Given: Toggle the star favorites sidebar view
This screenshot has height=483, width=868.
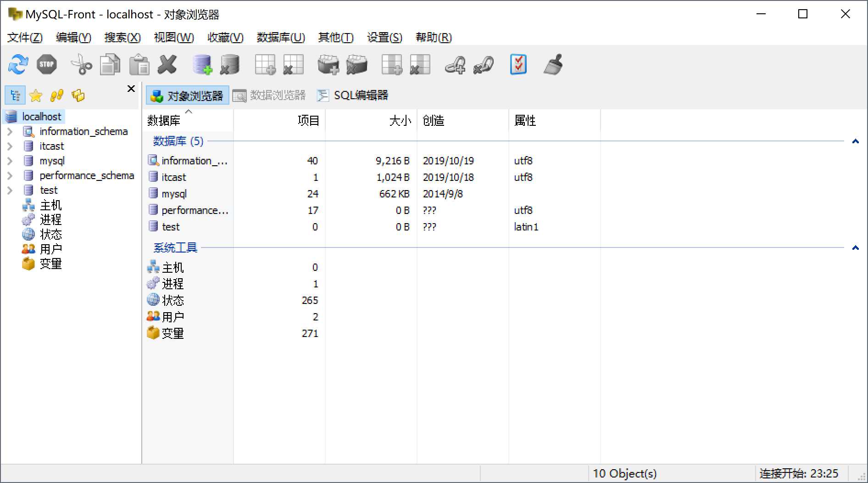Looking at the screenshot, I should click(x=36, y=95).
